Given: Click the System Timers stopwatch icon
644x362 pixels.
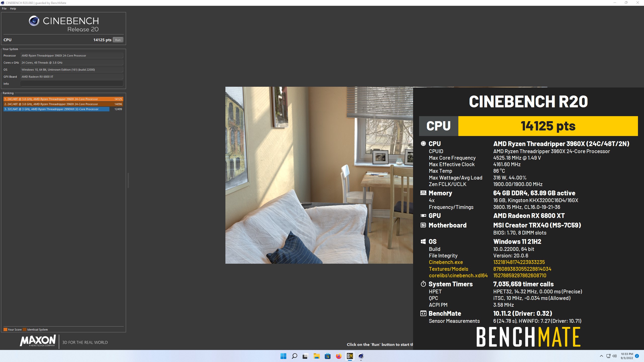Looking at the screenshot, I should point(423,284).
